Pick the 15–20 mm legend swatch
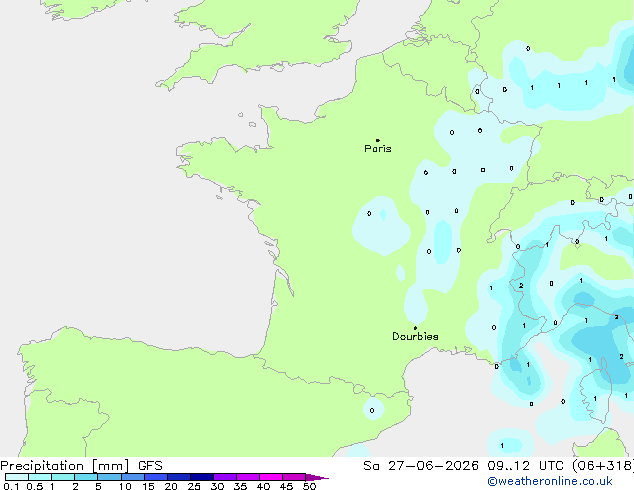Screen dimensions: 634x490 pos(156,477)
